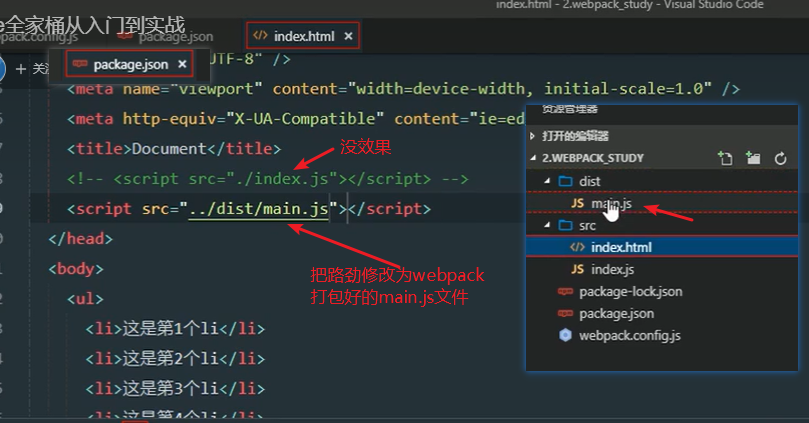Click the dist folder icon

tap(566, 181)
